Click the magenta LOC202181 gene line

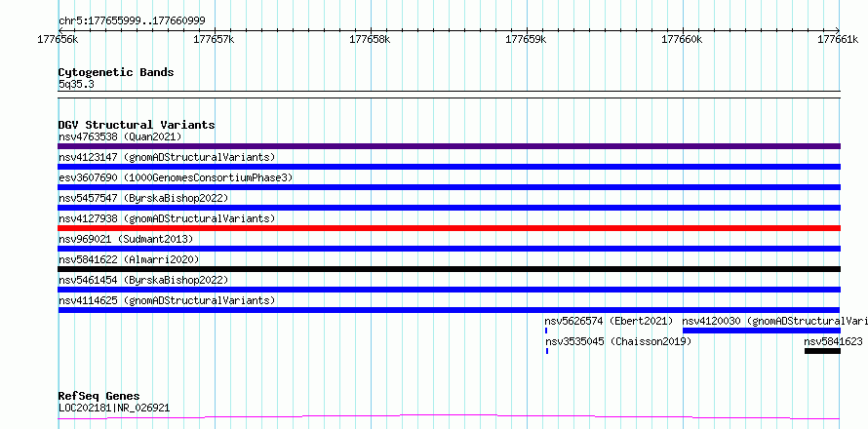(x=449, y=417)
